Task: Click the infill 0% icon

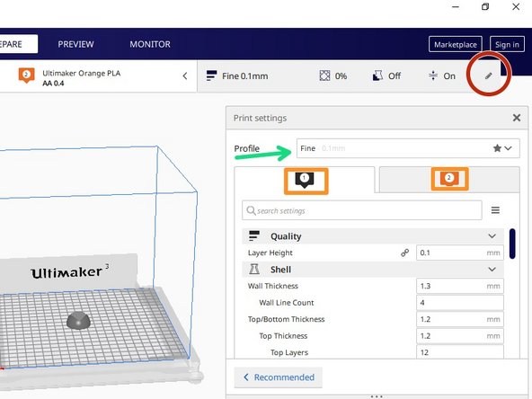Action: (324, 75)
